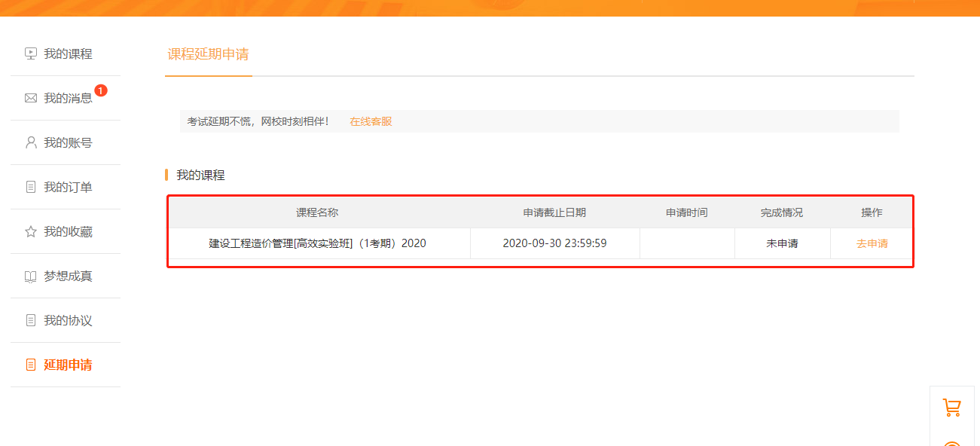
Task: Click the document icon beside 我的协议
Action: (x=30, y=320)
